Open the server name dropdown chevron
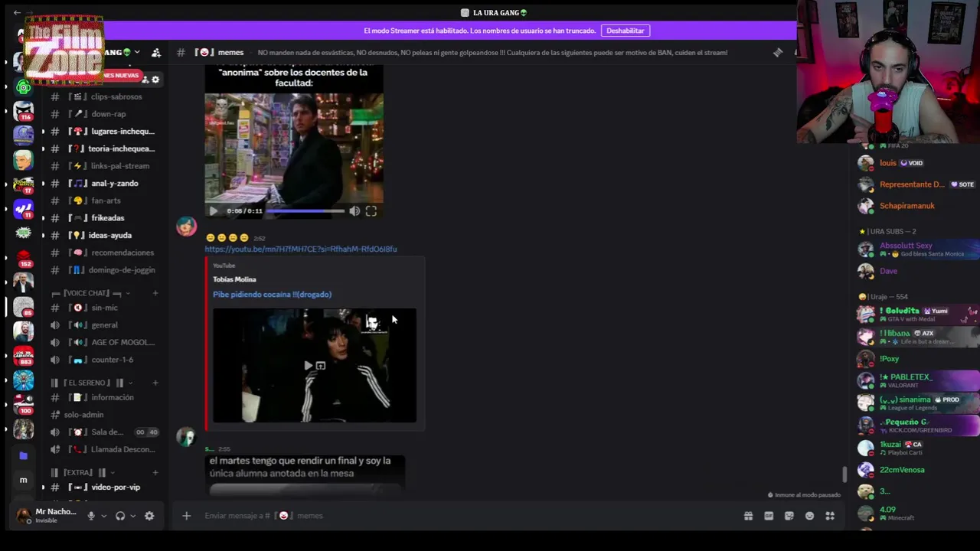 [x=136, y=52]
